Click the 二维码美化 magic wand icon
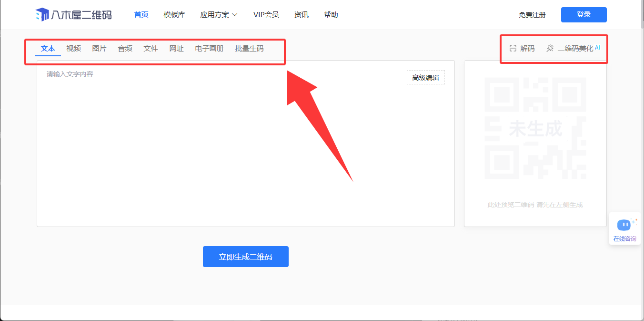 (550, 48)
